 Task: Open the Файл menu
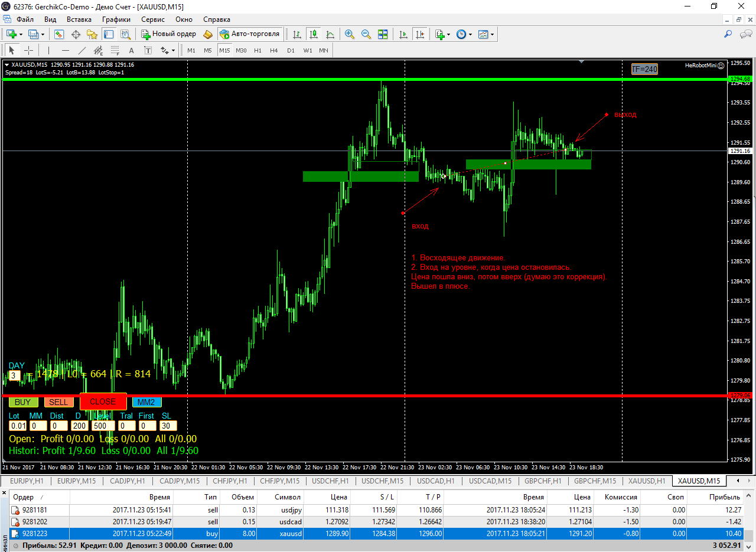tap(25, 19)
